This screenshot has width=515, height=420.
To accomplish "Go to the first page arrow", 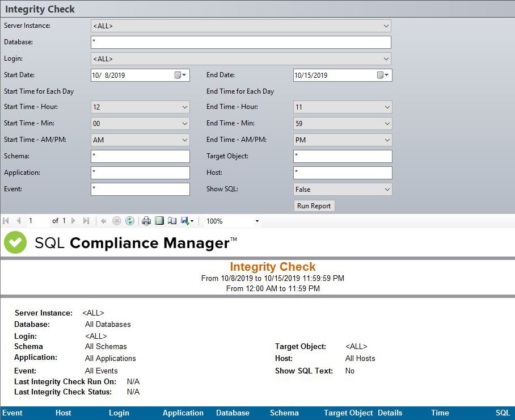I will pos(6,221).
